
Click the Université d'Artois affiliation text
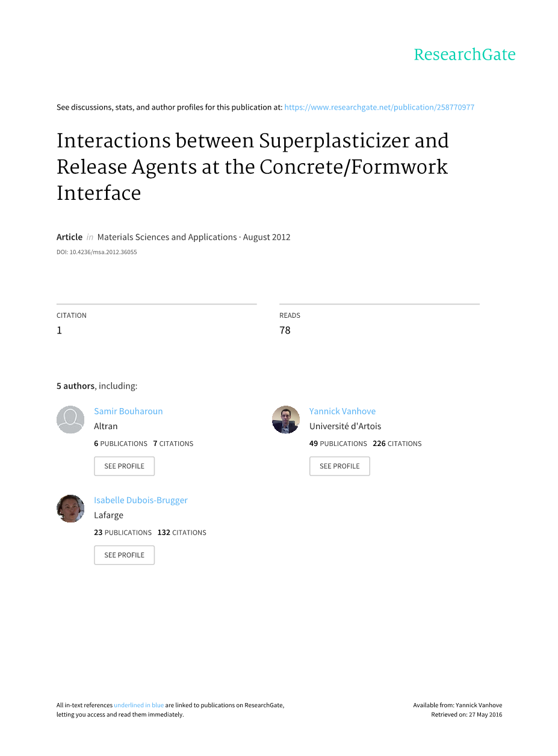tap(345, 426)
